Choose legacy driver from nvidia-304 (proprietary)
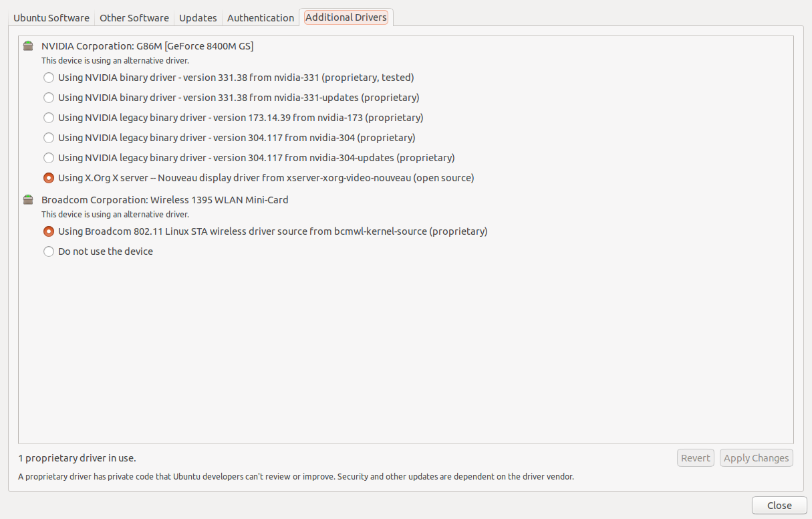812x519 pixels. click(229, 138)
